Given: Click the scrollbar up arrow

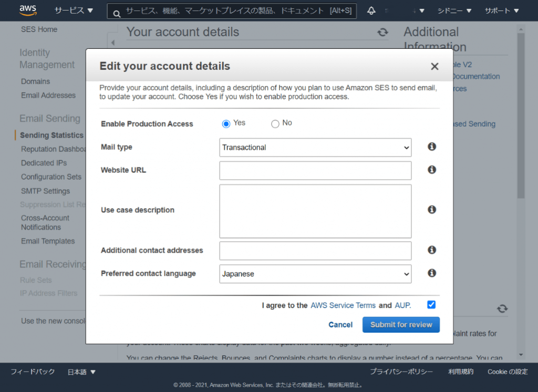Looking at the screenshot, I should 521,29.
